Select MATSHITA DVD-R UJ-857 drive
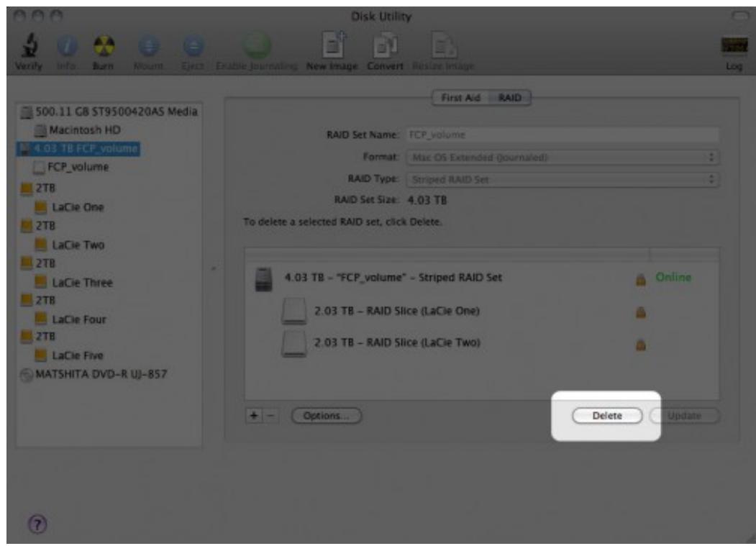The image size is (756, 546). (94, 374)
